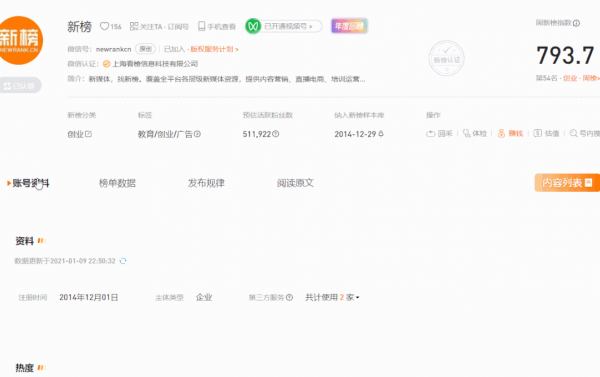Click the 热度 section heading

click(24, 368)
